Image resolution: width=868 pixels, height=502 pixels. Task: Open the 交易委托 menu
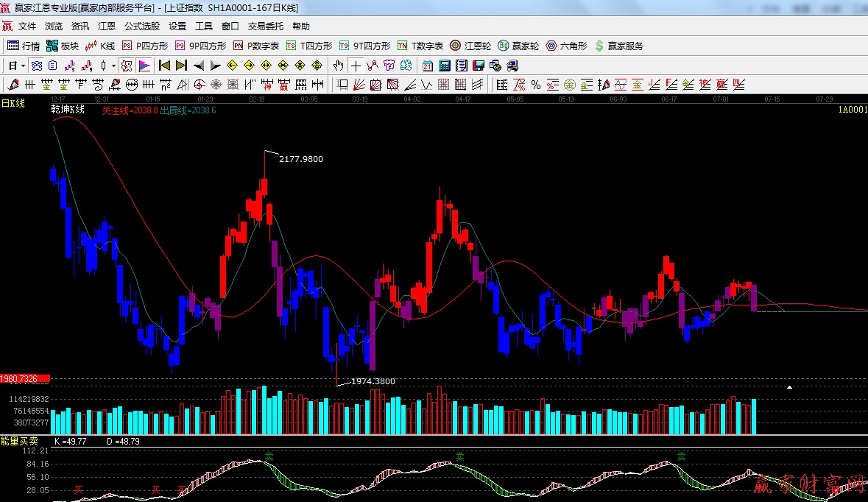(x=265, y=26)
